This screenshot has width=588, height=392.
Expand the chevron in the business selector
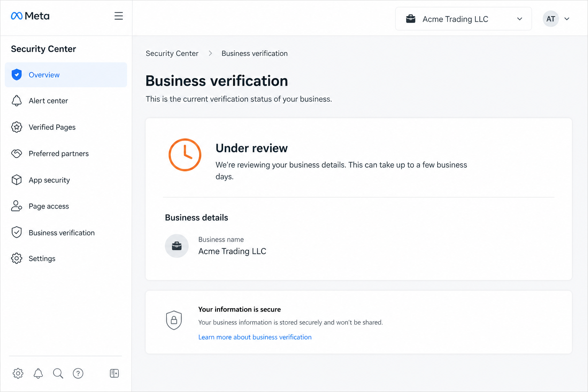point(520,19)
